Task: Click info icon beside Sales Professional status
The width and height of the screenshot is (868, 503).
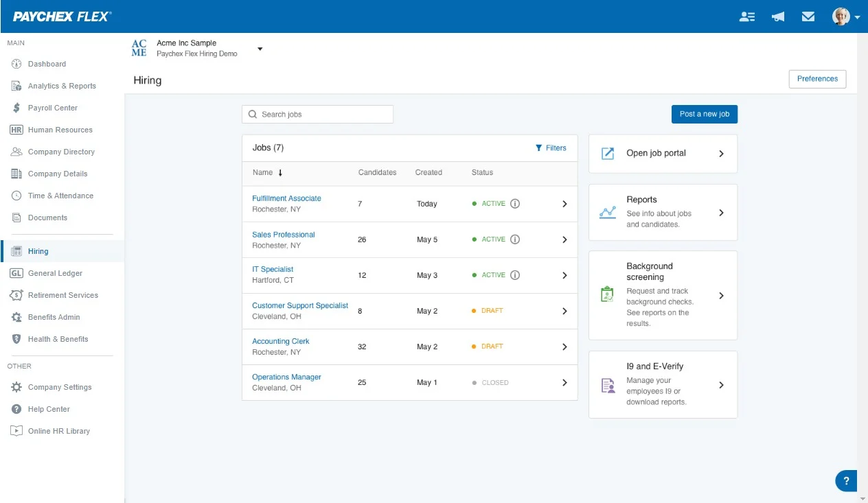Action: point(515,239)
